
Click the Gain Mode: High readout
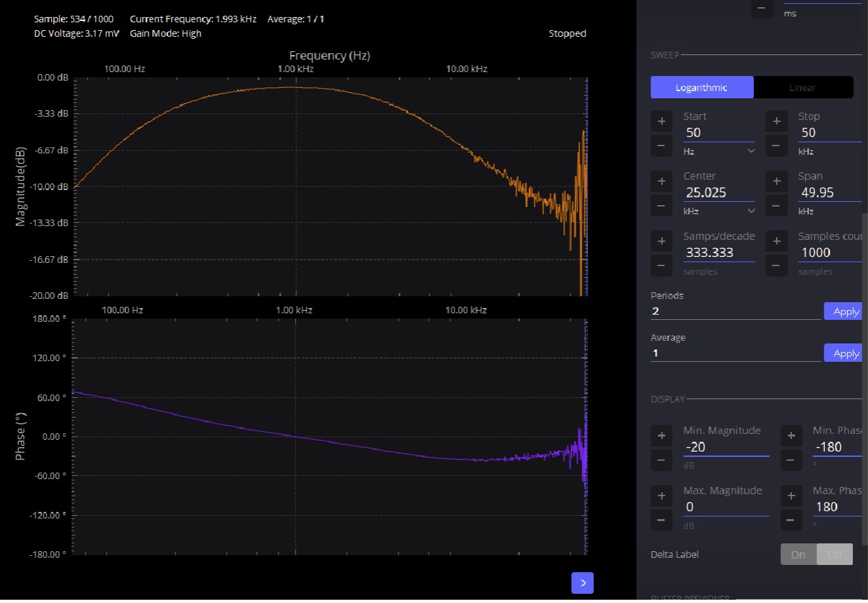[x=166, y=33]
